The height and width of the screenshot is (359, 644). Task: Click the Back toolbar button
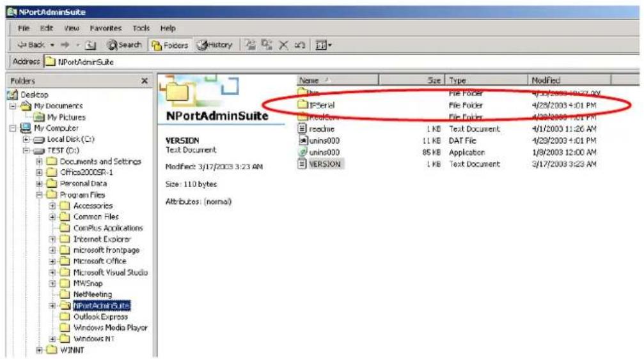point(31,45)
